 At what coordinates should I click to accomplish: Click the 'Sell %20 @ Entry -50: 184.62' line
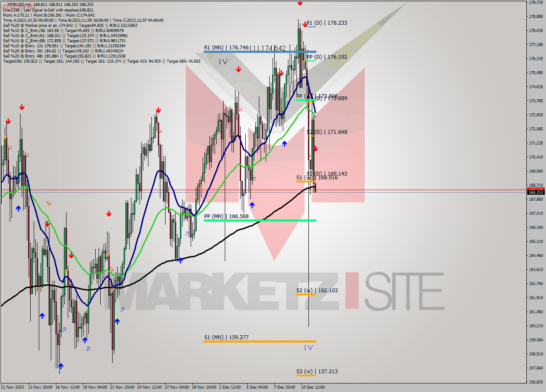pyautogui.click(x=64, y=51)
